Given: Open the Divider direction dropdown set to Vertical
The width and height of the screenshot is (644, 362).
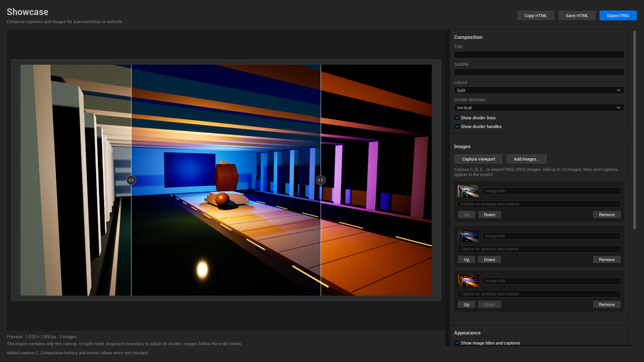Looking at the screenshot, I should point(539,108).
